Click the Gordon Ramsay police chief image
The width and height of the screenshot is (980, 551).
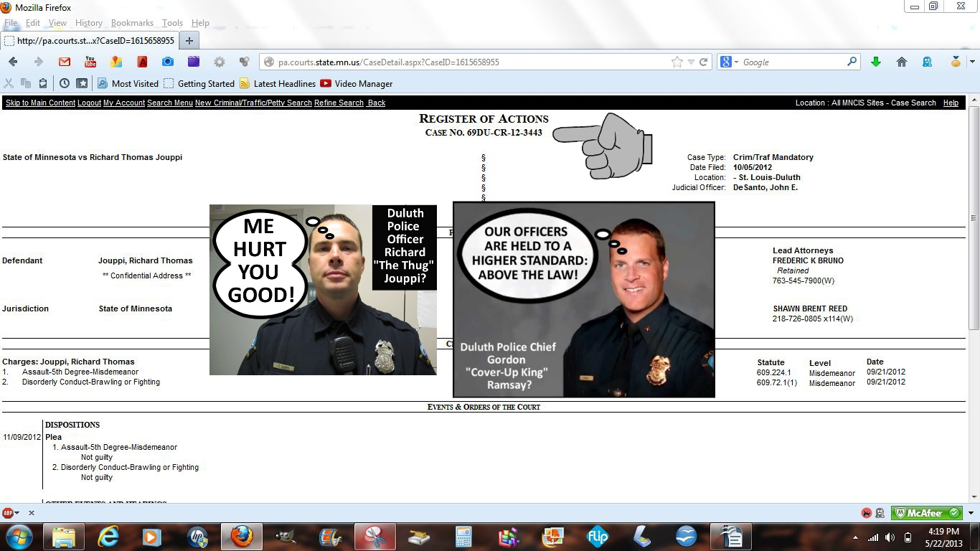pos(584,299)
